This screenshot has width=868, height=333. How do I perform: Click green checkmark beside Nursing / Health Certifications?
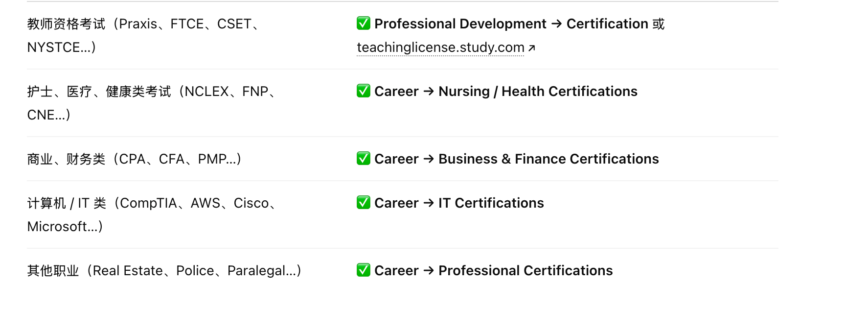pos(363,91)
